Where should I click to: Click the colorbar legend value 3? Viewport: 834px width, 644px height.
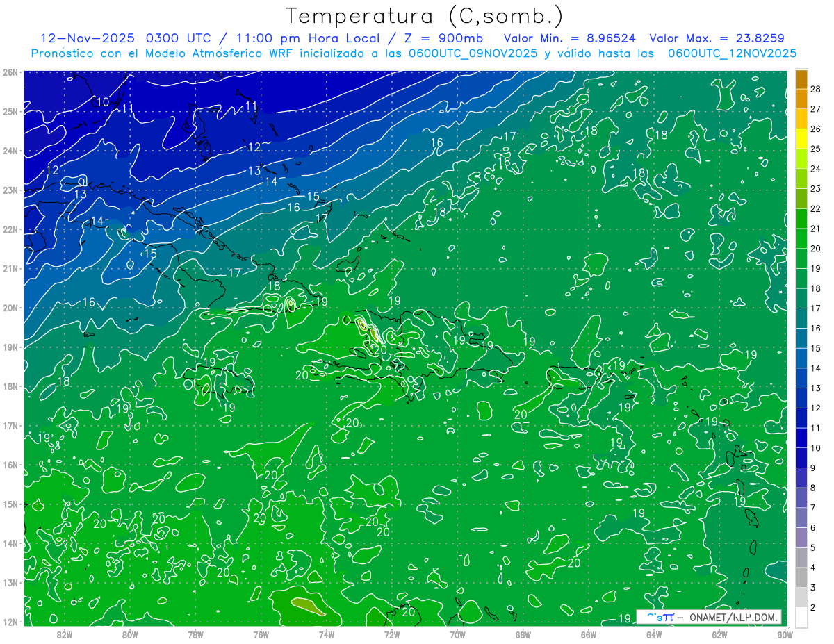pyautogui.click(x=812, y=588)
